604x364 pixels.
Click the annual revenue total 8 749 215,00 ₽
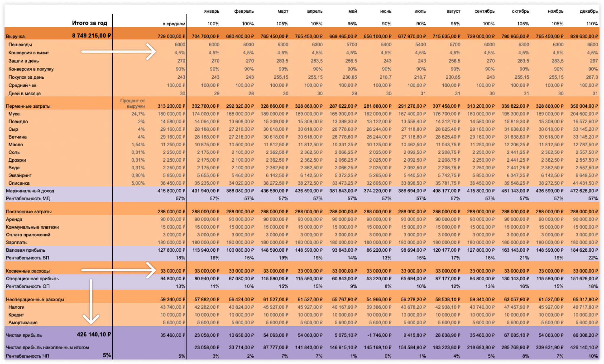pos(91,36)
